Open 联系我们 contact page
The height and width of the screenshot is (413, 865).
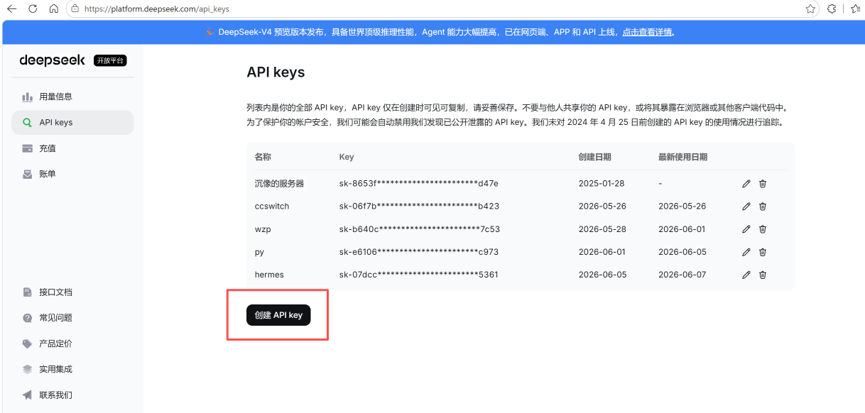(73, 395)
